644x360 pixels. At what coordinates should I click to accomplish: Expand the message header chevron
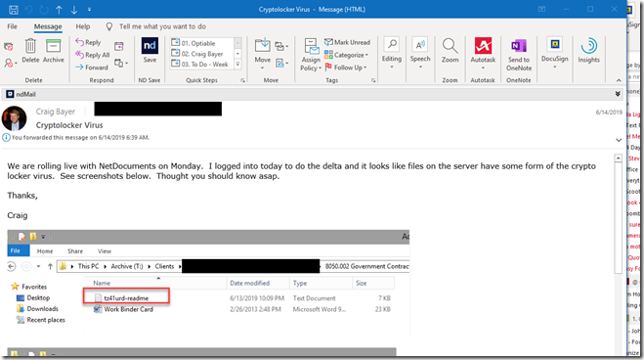(619, 140)
